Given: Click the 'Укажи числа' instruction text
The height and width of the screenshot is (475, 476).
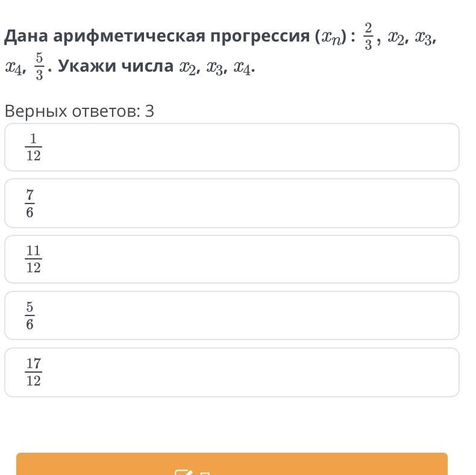Looking at the screenshot, I should click(x=115, y=66).
